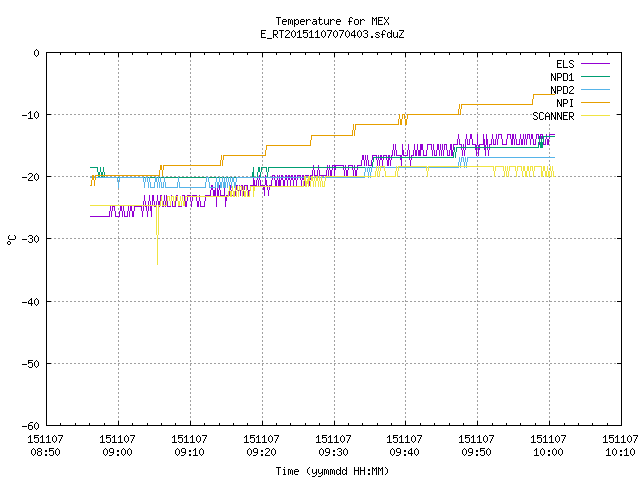
Task: Click the x-axis tick label 10:10
Action: tap(620, 452)
